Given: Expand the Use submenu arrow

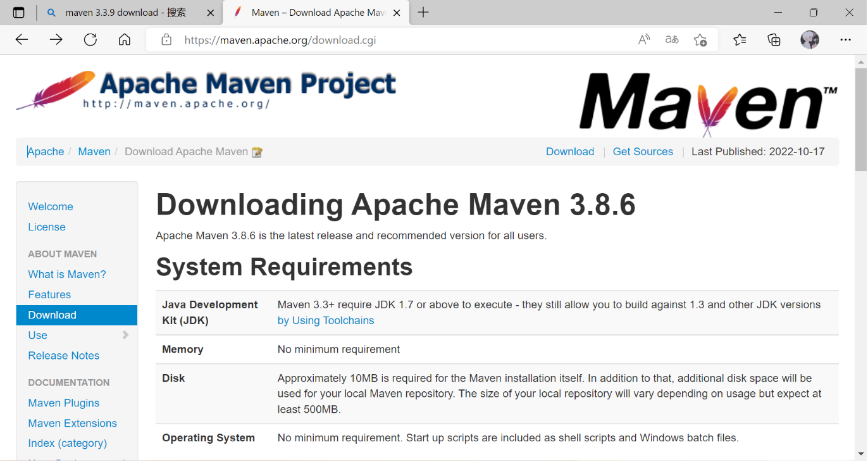Looking at the screenshot, I should point(125,335).
